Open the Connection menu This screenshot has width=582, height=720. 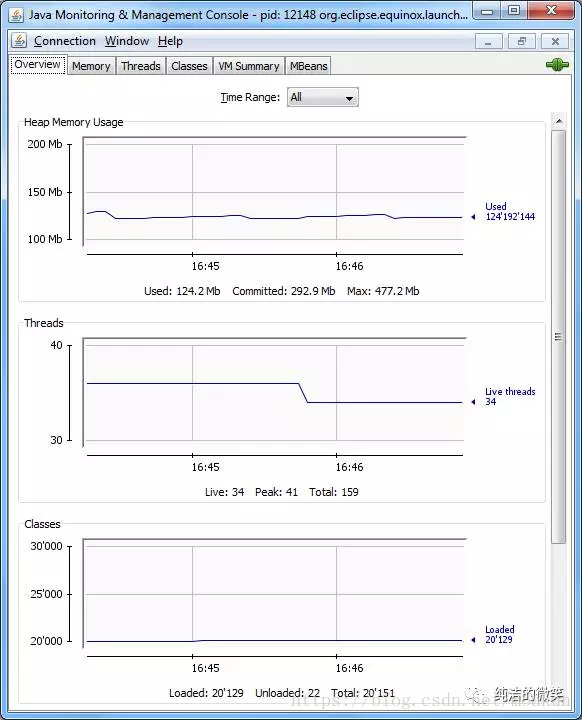click(x=65, y=41)
